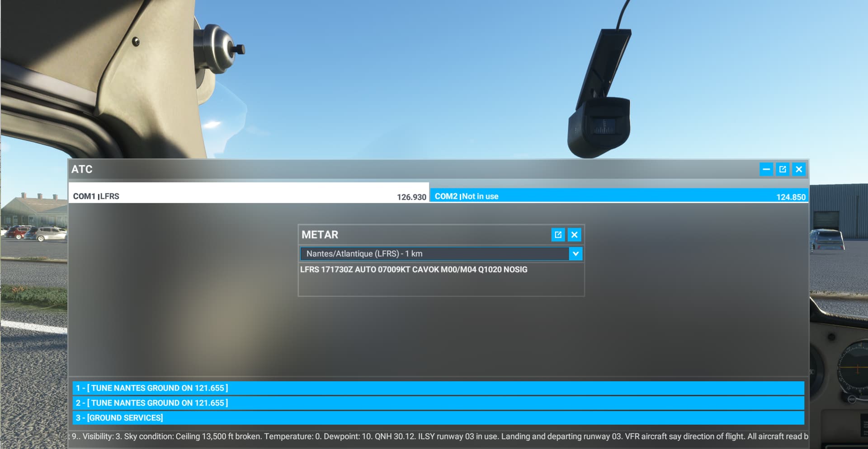Viewport: 868px width, 449px height.
Task: Close the METAR window
Action: pos(574,235)
